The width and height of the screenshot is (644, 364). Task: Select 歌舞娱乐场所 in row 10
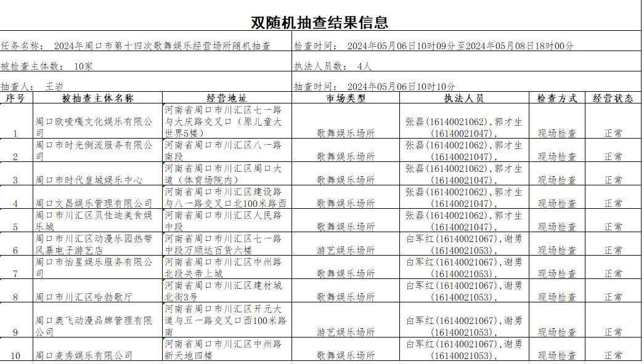point(346,349)
